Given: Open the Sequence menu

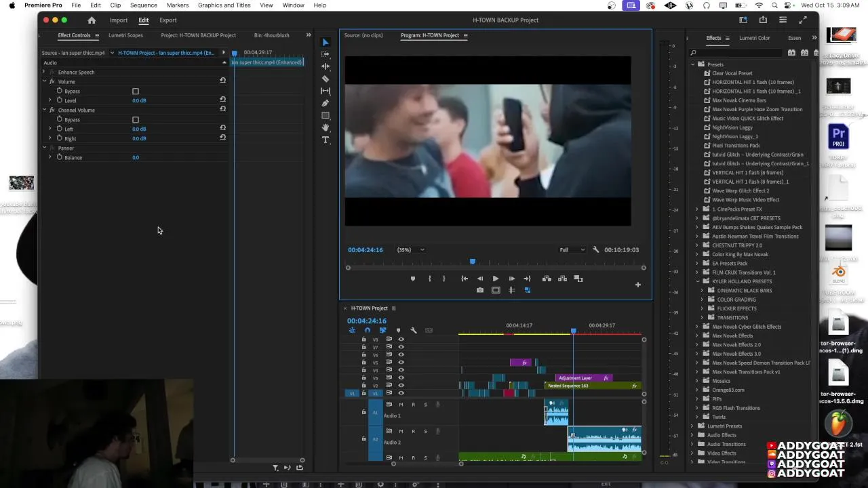Looking at the screenshot, I should click(x=144, y=5).
